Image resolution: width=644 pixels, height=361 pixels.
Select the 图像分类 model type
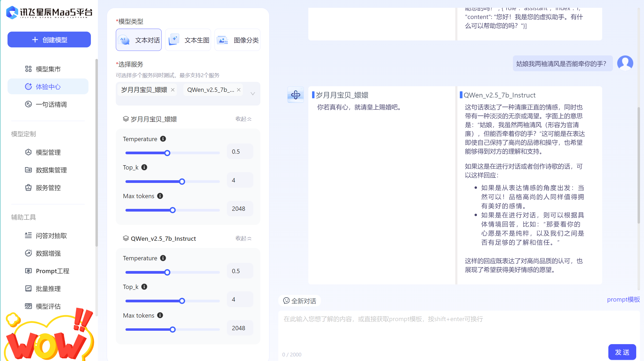(x=237, y=40)
